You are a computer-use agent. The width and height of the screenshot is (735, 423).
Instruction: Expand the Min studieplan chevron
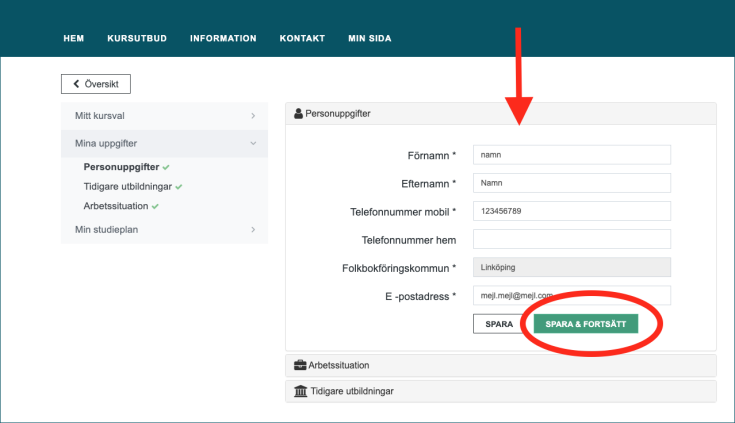click(253, 230)
